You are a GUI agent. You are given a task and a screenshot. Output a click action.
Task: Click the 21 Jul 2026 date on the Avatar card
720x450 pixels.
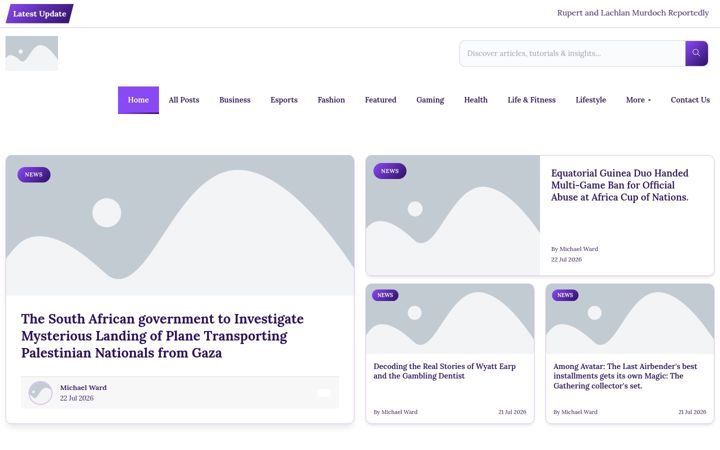(692, 412)
